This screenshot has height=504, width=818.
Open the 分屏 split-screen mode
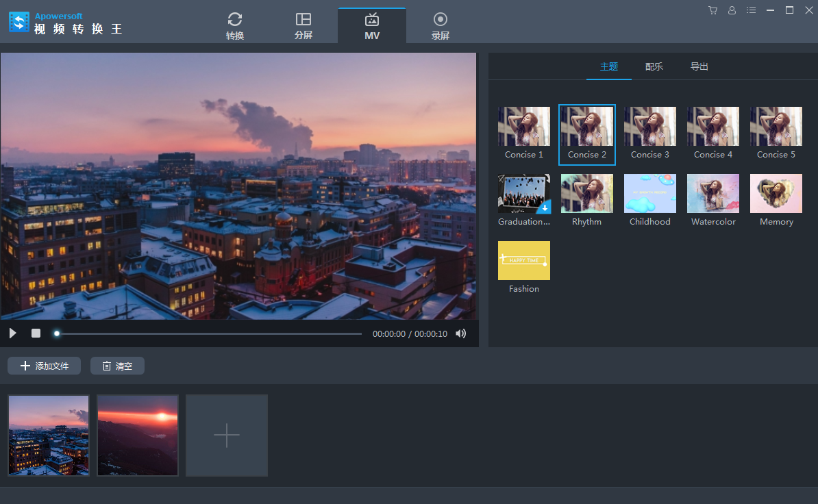tap(303, 25)
